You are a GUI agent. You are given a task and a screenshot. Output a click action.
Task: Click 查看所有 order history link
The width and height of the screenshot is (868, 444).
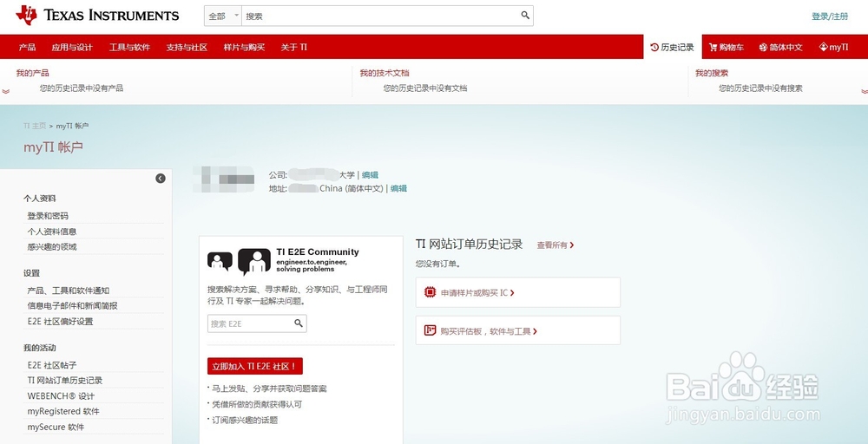tap(556, 245)
